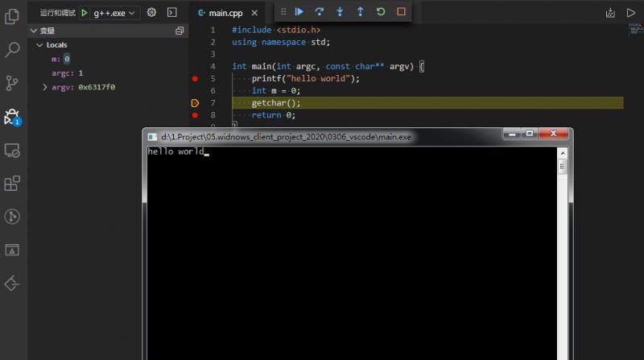This screenshot has width=644, height=360.
Task: Click the printf call on line 5
Action: click(x=306, y=78)
